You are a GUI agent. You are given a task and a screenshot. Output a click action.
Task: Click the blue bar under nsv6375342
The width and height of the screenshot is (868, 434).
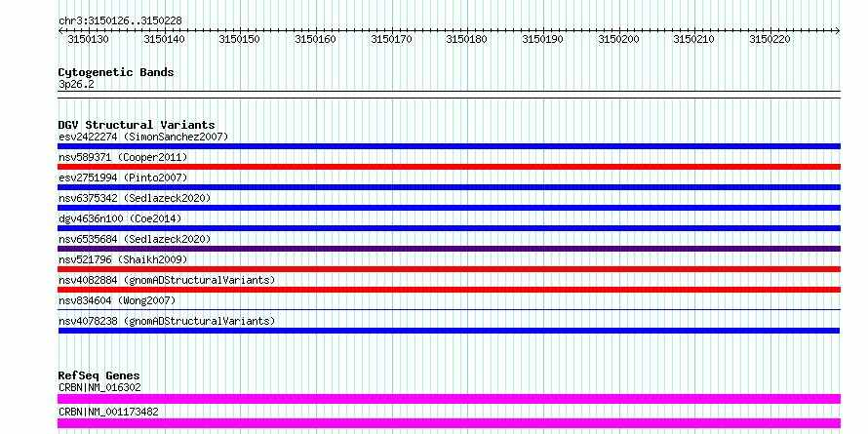(449, 208)
